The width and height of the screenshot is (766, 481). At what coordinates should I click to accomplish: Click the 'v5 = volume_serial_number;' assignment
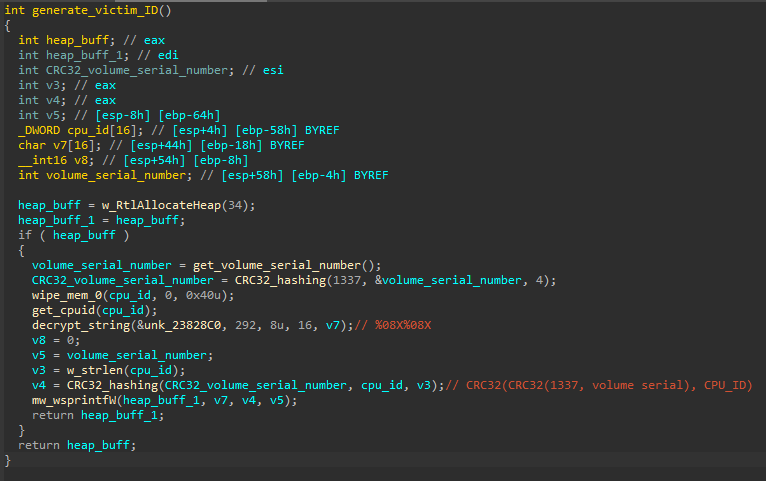pos(120,354)
